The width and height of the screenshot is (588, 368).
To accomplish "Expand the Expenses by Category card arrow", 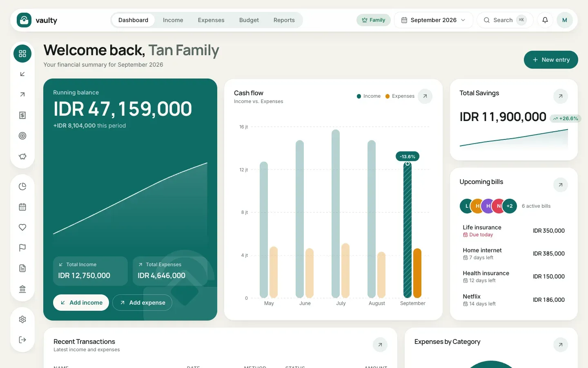I will pyautogui.click(x=561, y=345).
